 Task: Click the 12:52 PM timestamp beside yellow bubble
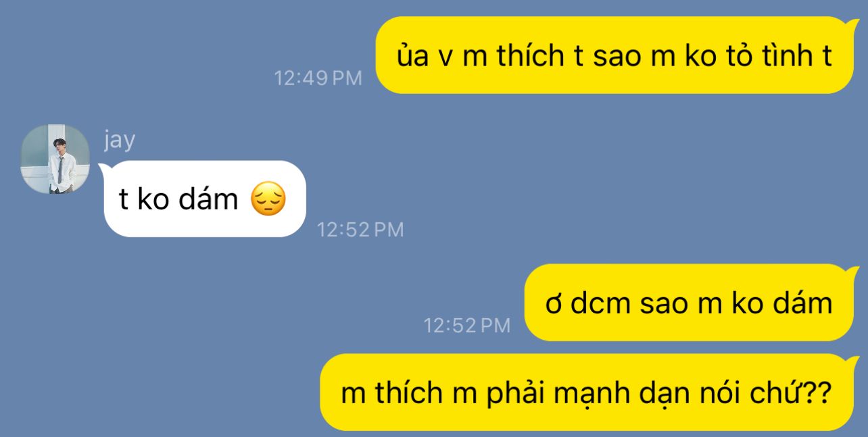467,326
